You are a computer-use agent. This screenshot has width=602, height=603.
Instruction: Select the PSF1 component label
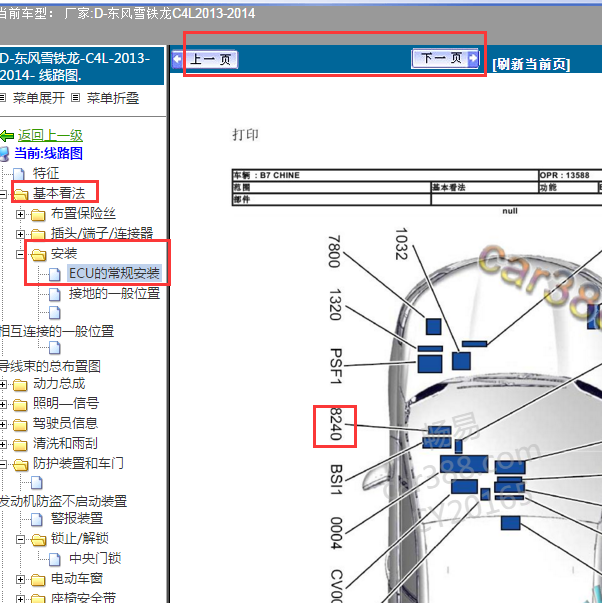pos(336,366)
